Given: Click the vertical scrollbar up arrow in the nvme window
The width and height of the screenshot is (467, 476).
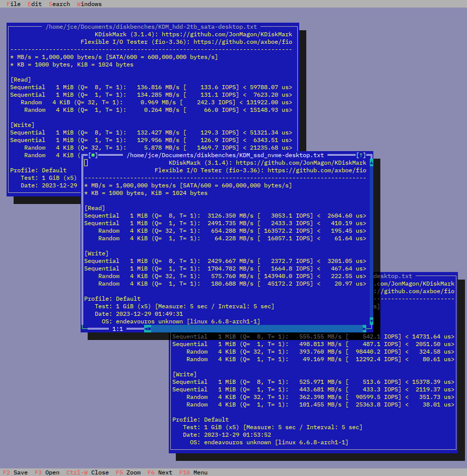Looking at the screenshot, I should click(371, 163).
